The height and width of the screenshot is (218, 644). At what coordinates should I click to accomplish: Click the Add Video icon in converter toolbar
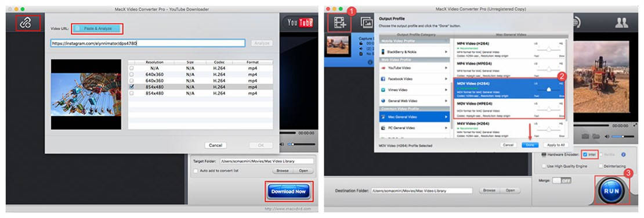tap(339, 23)
